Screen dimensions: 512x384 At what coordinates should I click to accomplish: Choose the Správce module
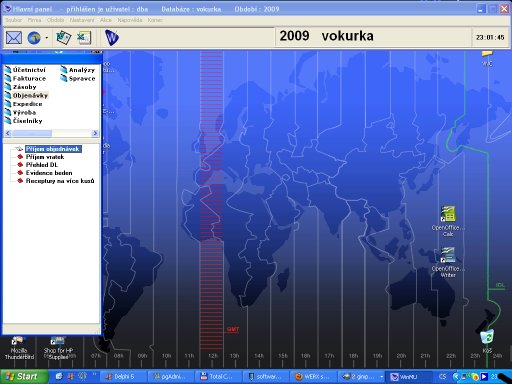[x=78, y=78]
